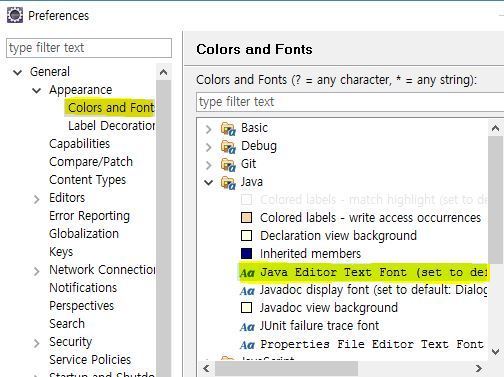Click the sidebar tree scroll up arrow
The height and width of the screenshot is (377, 504).
tap(163, 72)
